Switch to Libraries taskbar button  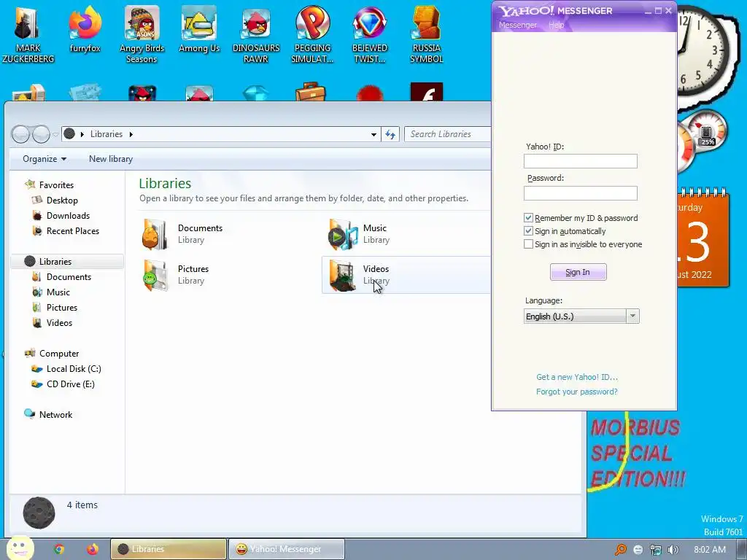[x=169, y=549]
